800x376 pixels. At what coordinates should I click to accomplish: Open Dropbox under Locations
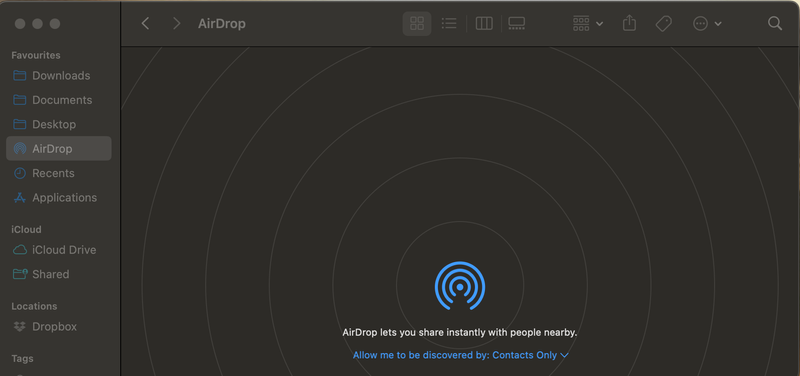59,327
